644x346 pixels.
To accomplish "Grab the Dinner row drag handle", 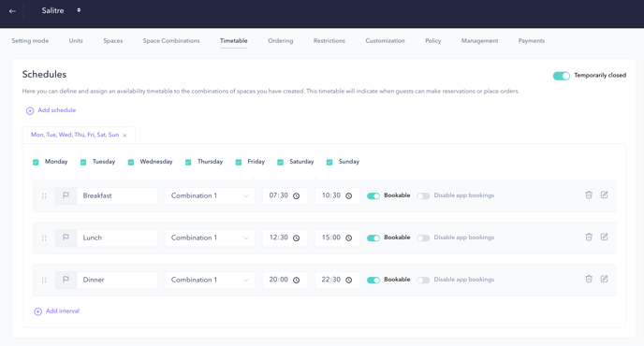I will (44, 281).
